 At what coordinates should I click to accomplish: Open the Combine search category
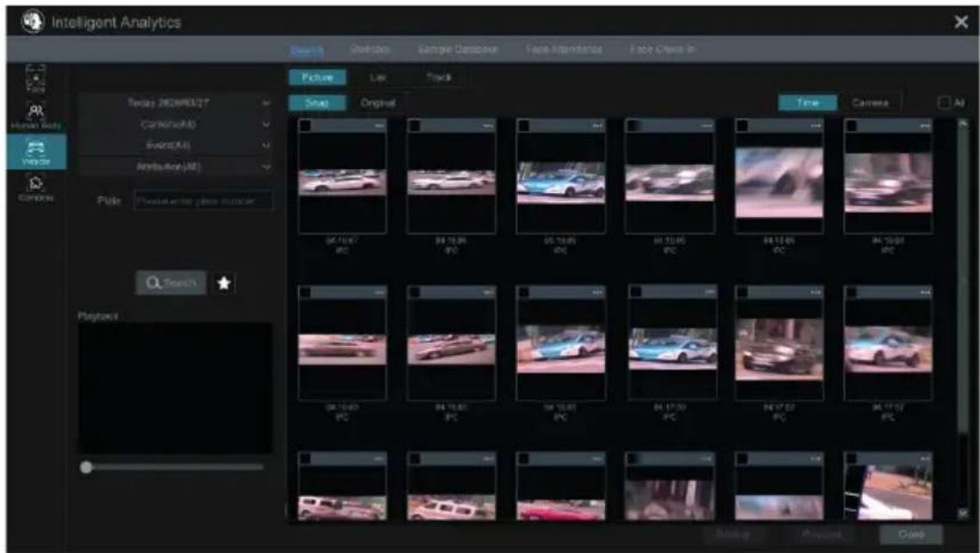pos(36,188)
